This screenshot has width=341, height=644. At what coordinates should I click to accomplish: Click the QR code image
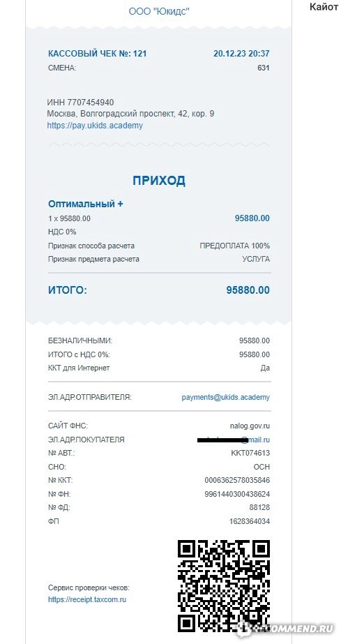(x=224, y=585)
